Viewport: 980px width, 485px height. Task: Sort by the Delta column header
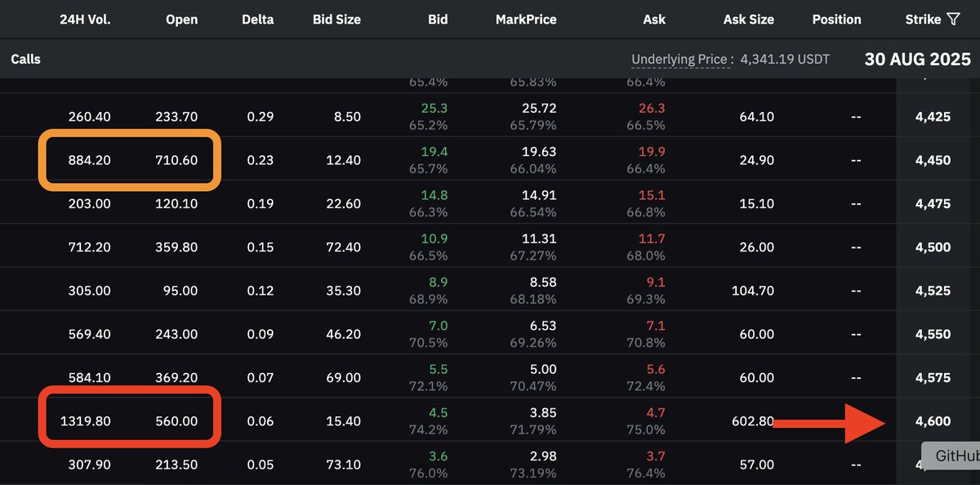point(258,19)
